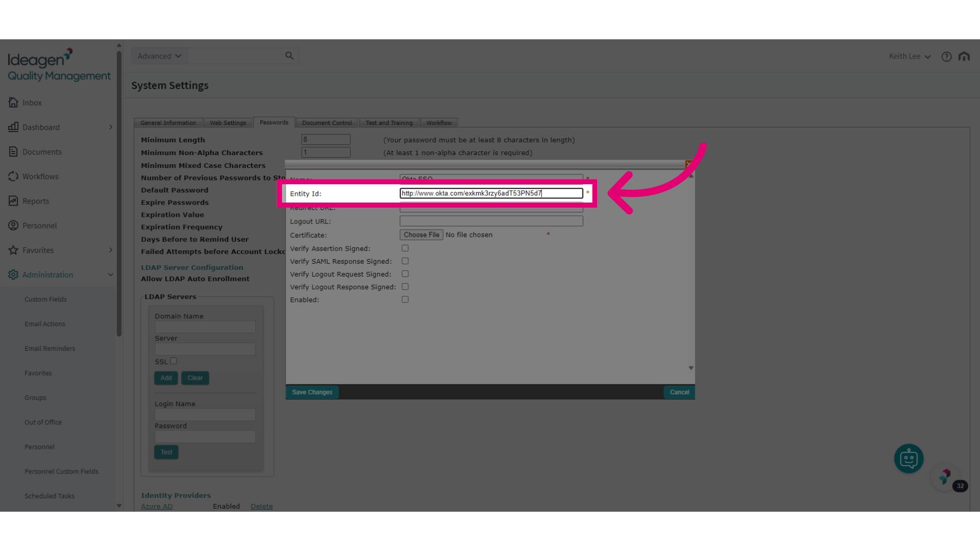Select the Passwords tab
980x551 pixels.
click(274, 122)
